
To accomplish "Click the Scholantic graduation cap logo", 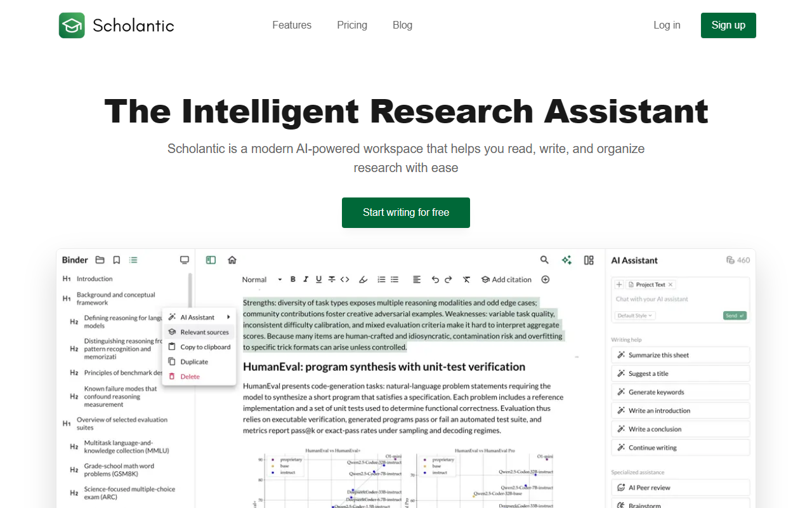I will coord(72,25).
